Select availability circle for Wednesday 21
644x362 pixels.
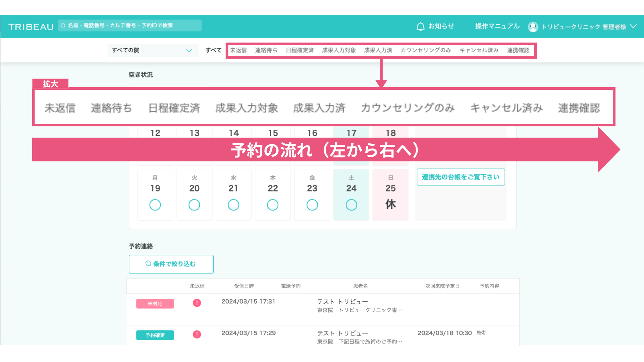[x=233, y=205]
